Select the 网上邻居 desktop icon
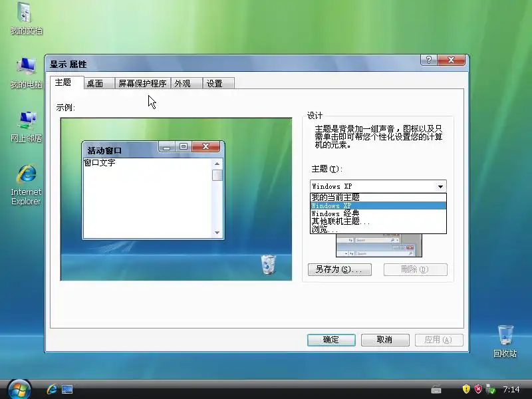532x399 pixels. pyautogui.click(x=26, y=126)
